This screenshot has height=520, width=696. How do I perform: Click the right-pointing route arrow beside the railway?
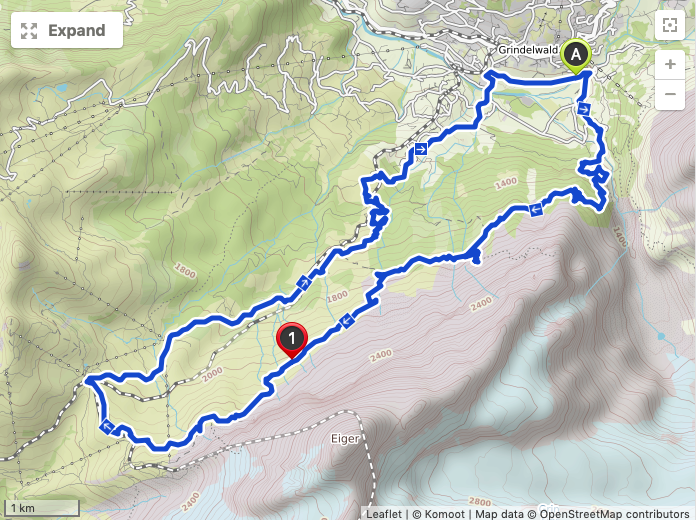pyautogui.click(x=420, y=149)
